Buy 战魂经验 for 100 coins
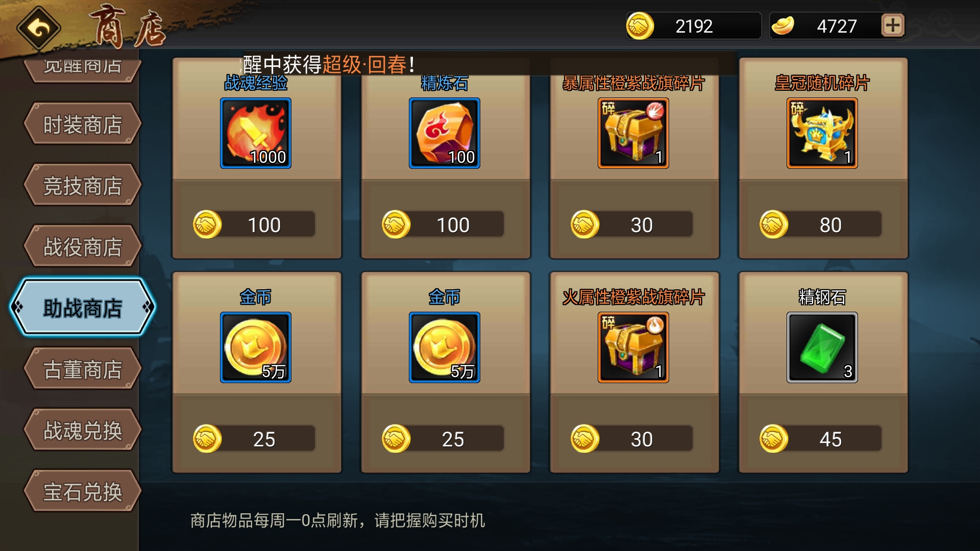The width and height of the screenshot is (980, 551). point(254,224)
